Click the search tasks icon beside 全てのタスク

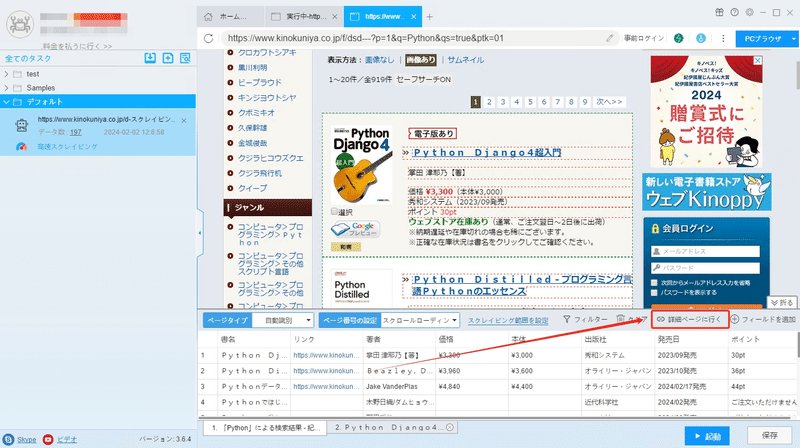click(185, 58)
